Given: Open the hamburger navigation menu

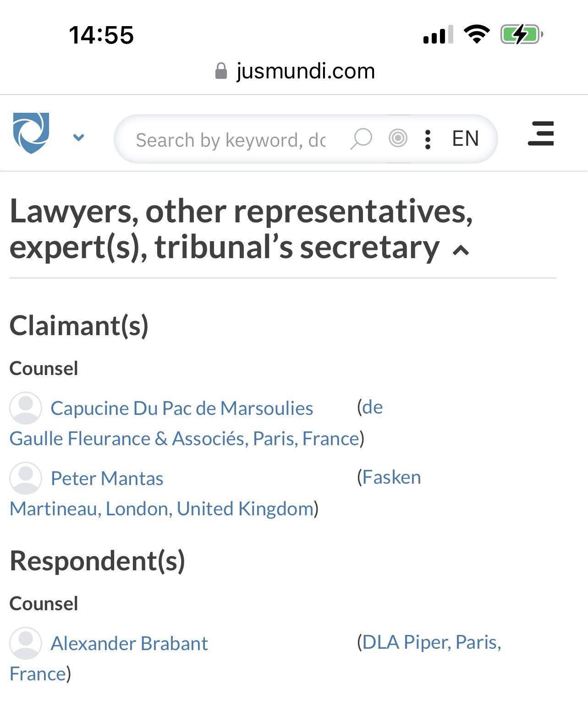Looking at the screenshot, I should pos(541,133).
